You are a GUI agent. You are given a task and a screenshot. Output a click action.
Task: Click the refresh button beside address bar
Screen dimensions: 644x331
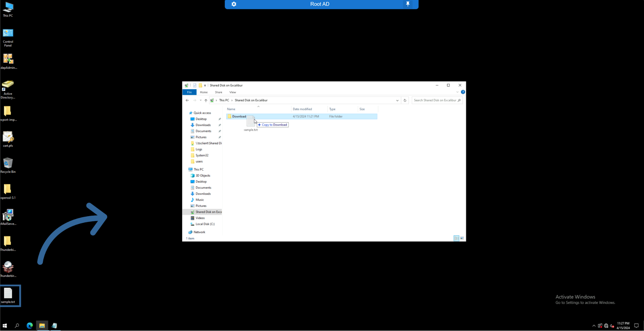coord(405,100)
